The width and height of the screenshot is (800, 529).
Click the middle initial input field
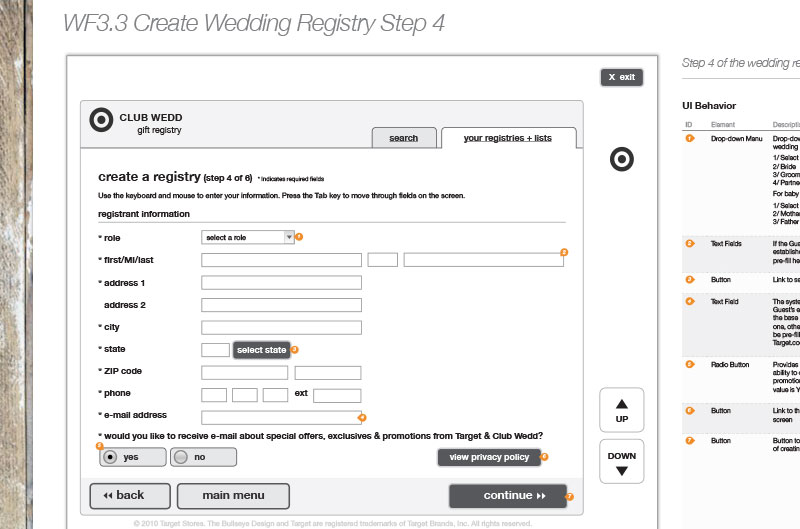click(x=383, y=260)
